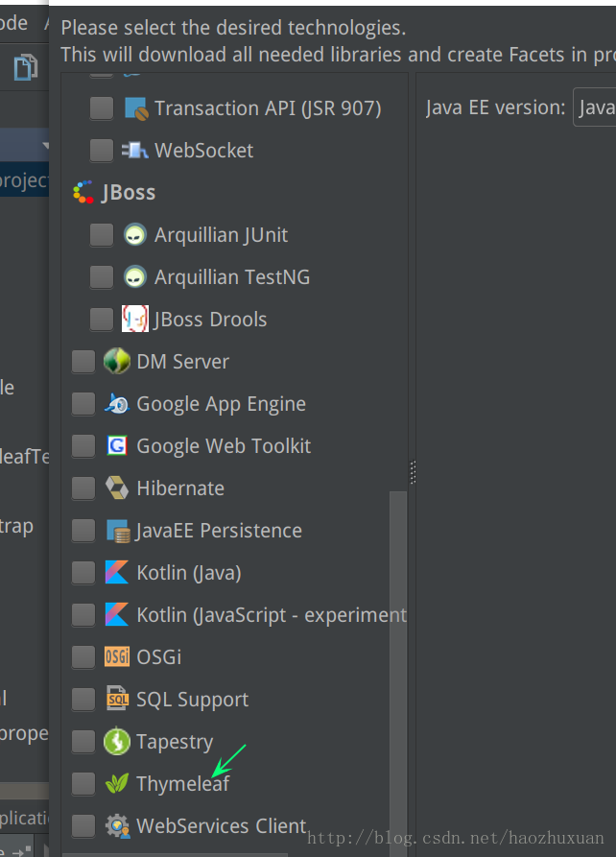Select the Hibernate list entry text
Screen dimensions: 616x857
(180, 488)
